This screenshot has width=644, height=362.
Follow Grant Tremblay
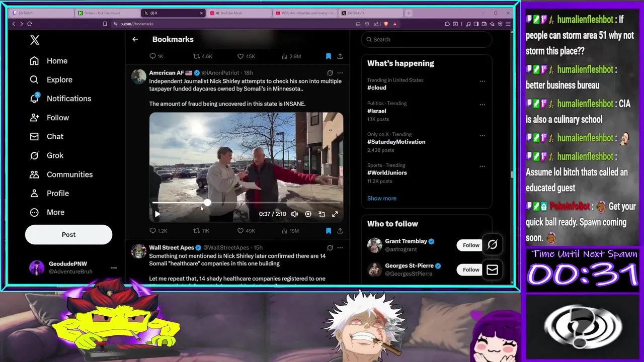click(471, 245)
